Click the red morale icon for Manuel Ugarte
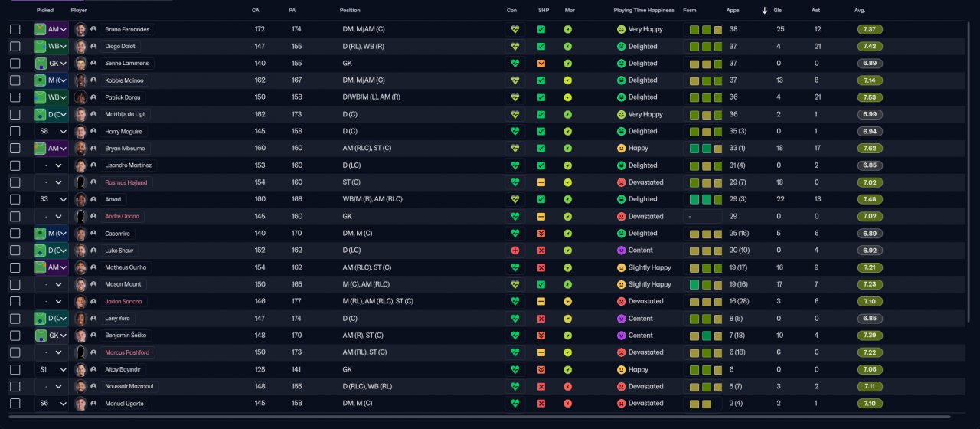 (x=567, y=403)
